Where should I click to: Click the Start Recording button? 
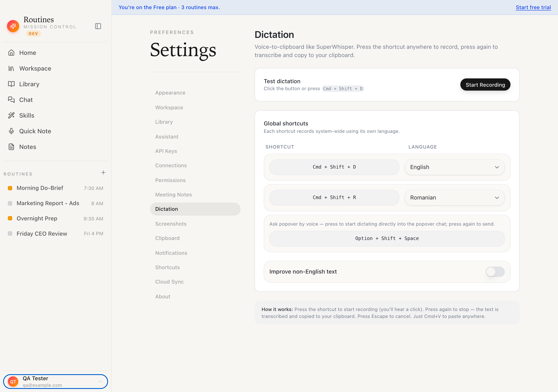click(x=485, y=85)
